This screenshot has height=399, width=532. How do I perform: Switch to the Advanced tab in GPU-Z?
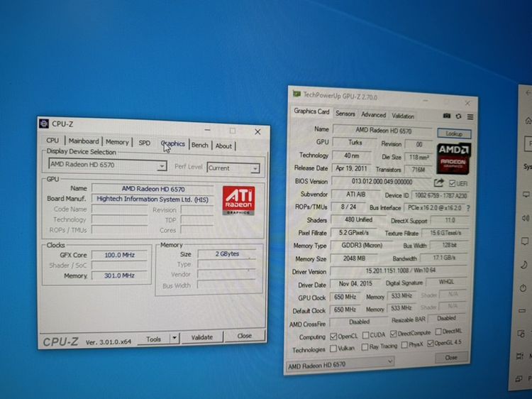pos(373,115)
